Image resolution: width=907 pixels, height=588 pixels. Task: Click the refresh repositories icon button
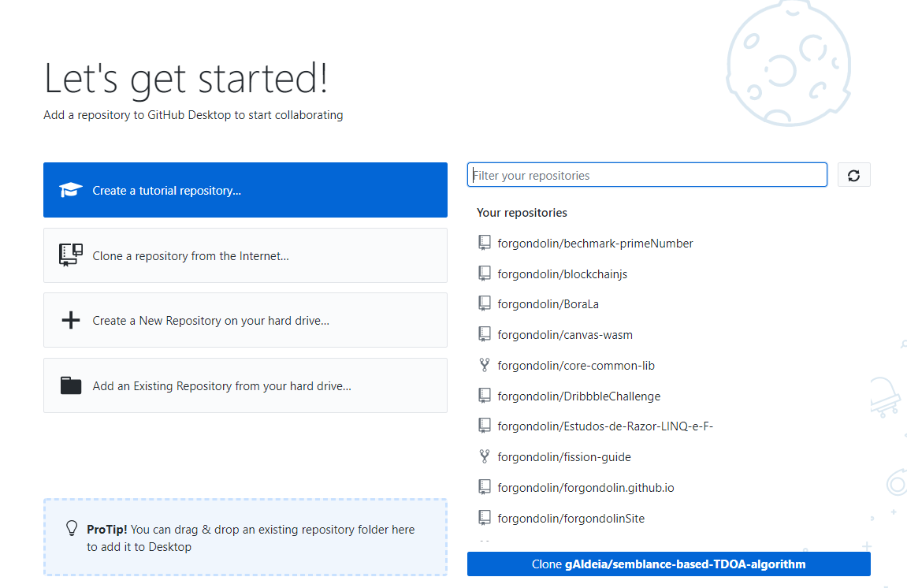(853, 175)
